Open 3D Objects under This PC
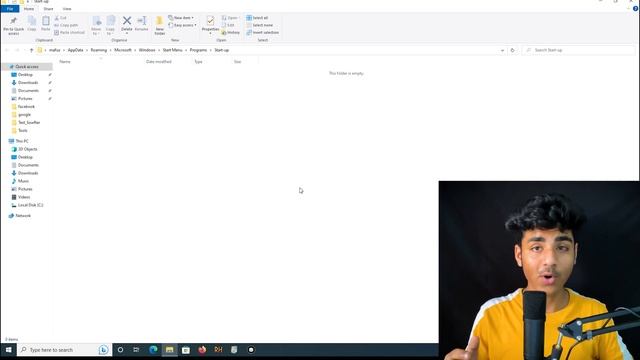 pos(27,149)
